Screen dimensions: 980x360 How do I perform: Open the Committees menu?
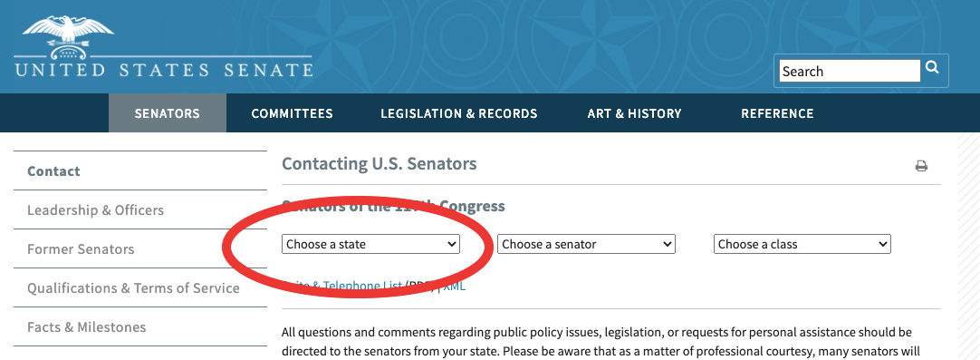pyautogui.click(x=292, y=113)
